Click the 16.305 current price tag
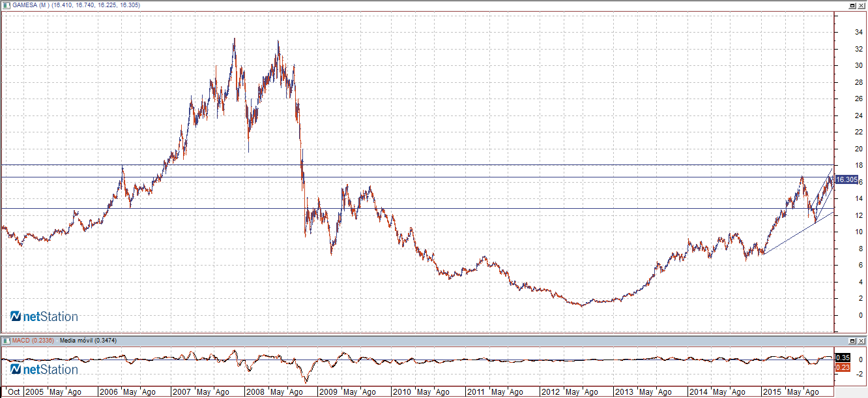This screenshot has height=398, width=868. coord(846,179)
